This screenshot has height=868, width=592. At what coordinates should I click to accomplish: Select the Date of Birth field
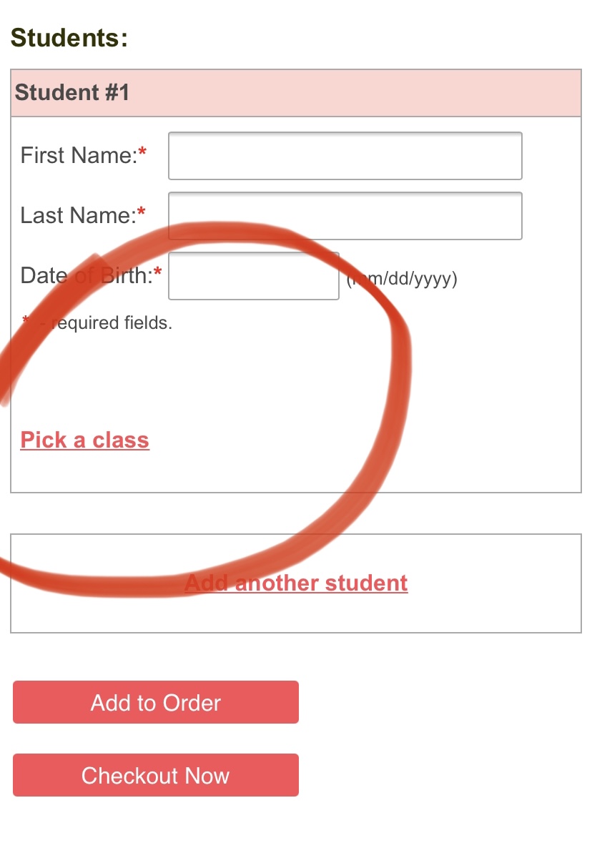point(254,276)
